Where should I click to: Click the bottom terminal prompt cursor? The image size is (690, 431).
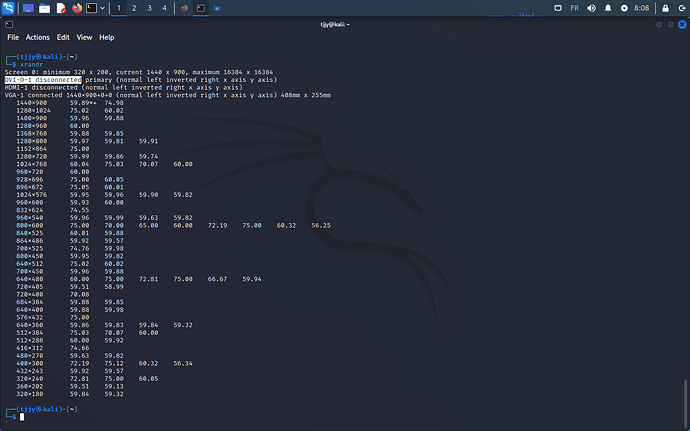pyautogui.click(x=22, y=417)
